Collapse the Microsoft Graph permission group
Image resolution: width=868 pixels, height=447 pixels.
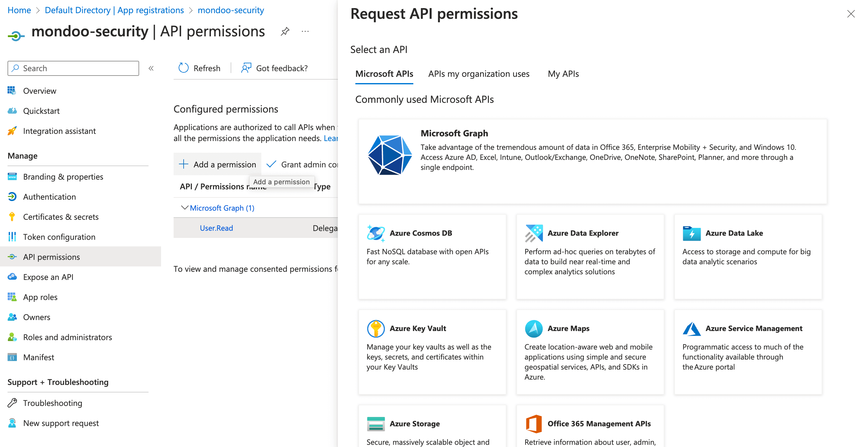click(185, 208)
